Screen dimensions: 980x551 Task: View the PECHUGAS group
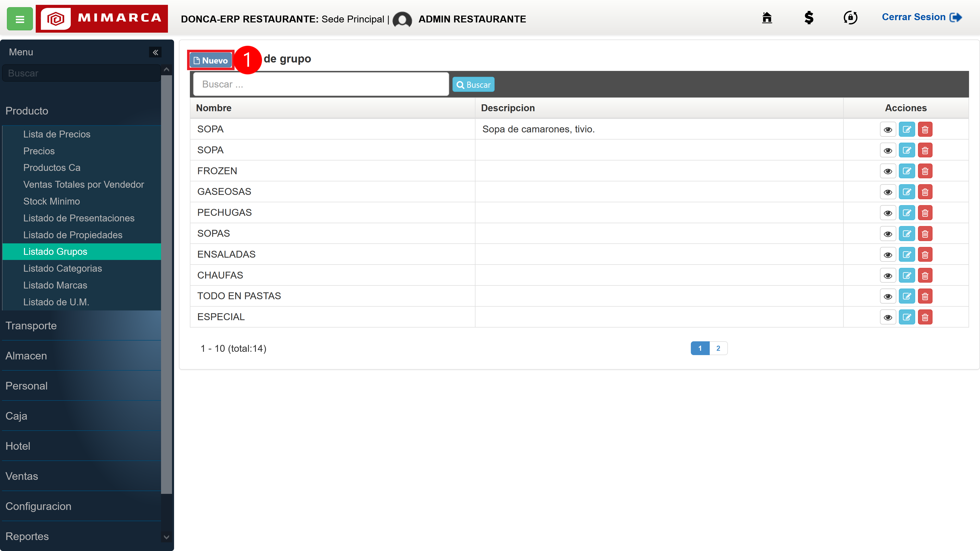pos(888,213)
